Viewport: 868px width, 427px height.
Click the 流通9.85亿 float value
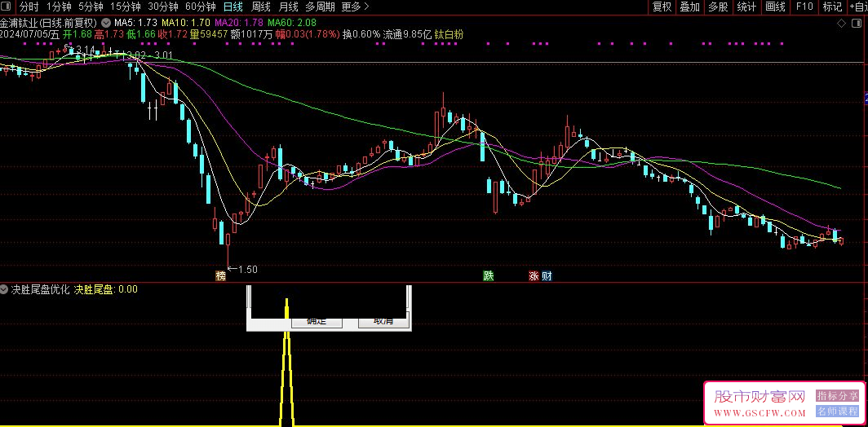pyautogui.click(x=408, y=34)
